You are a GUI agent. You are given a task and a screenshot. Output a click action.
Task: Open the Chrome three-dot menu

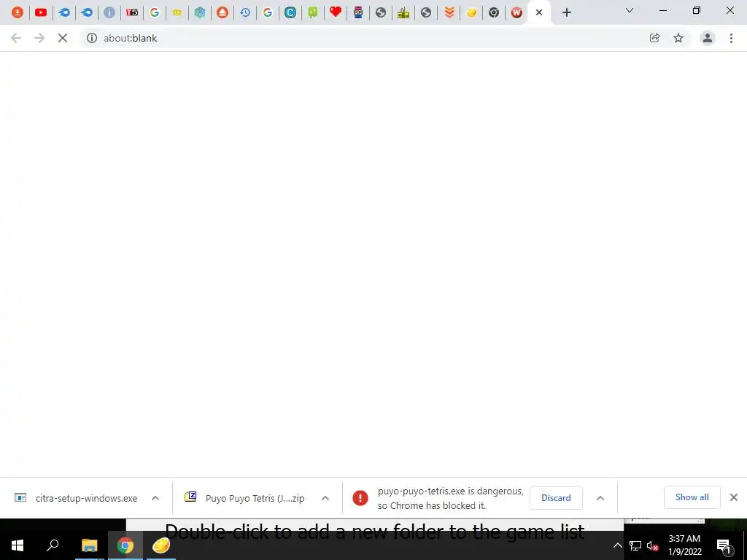coord(731,38)
